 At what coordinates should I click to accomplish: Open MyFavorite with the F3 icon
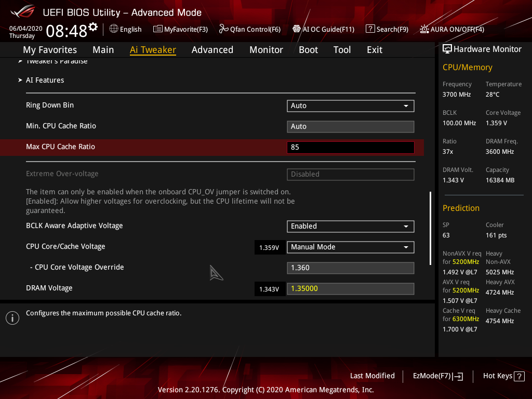click(180, 29)
